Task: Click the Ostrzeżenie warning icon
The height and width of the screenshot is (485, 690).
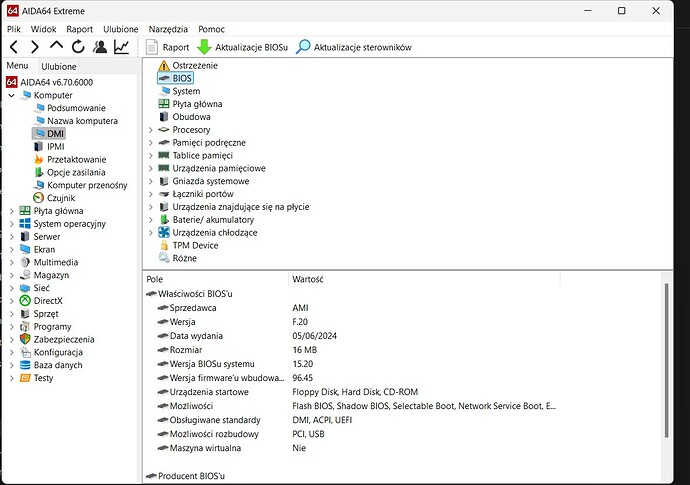Action: tap(164, 66)
